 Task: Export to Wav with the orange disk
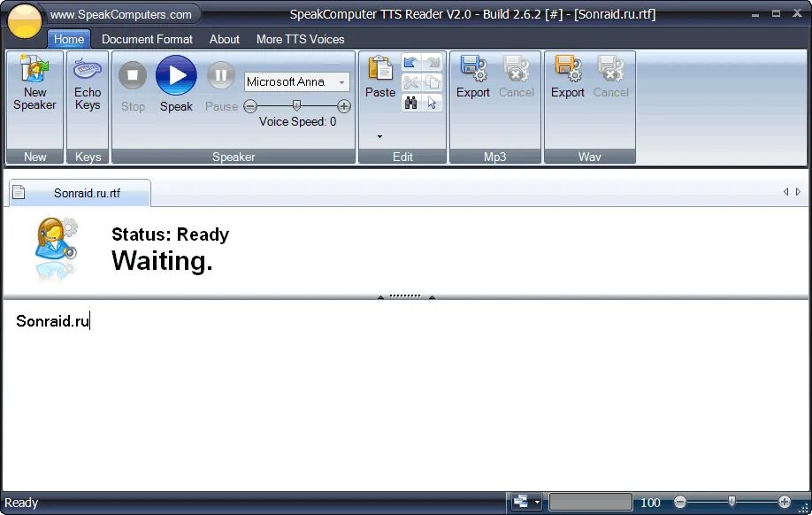(x=568, y=77)
